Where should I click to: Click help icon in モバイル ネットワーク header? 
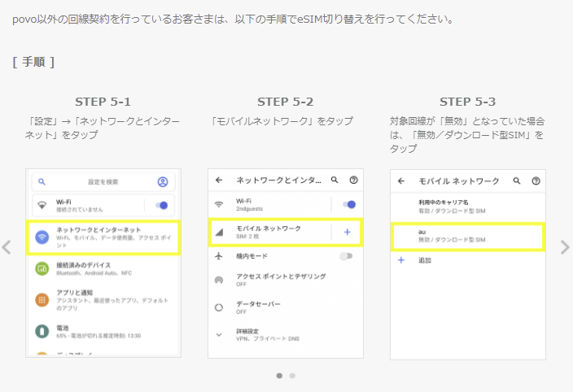(536, 181)
